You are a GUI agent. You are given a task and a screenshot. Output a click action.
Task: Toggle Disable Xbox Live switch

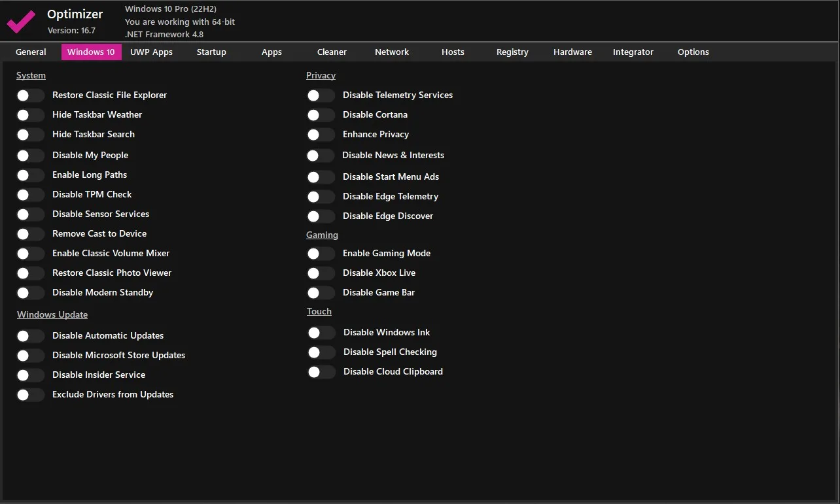321,273
